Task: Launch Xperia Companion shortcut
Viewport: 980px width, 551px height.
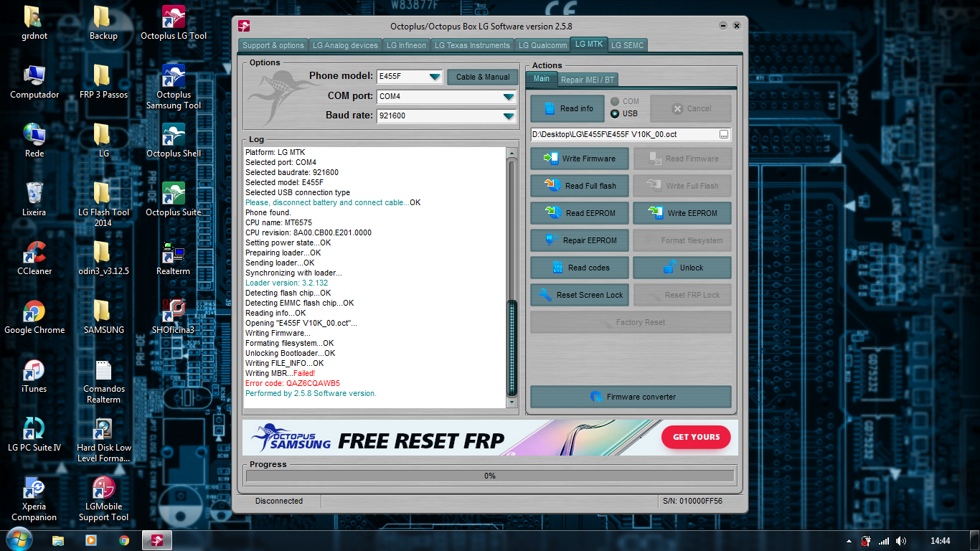Action: tap(34, 499)
